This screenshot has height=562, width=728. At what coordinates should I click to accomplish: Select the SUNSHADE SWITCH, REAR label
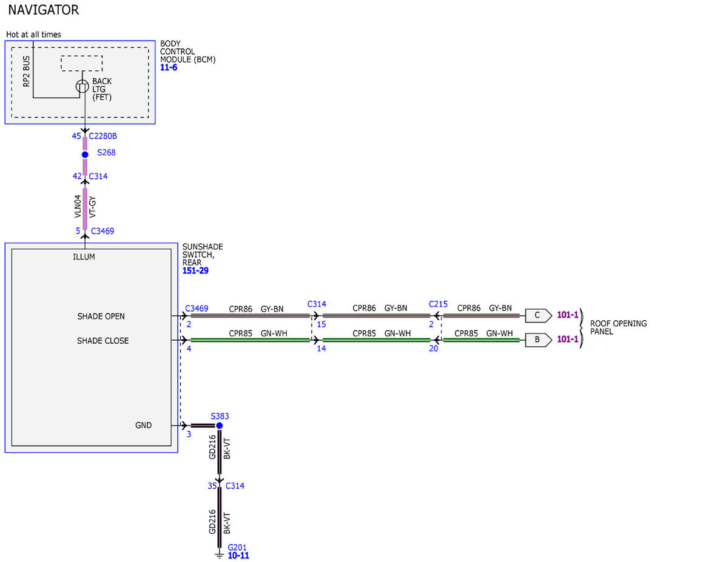pyautogui.click(x=203, y=255)
